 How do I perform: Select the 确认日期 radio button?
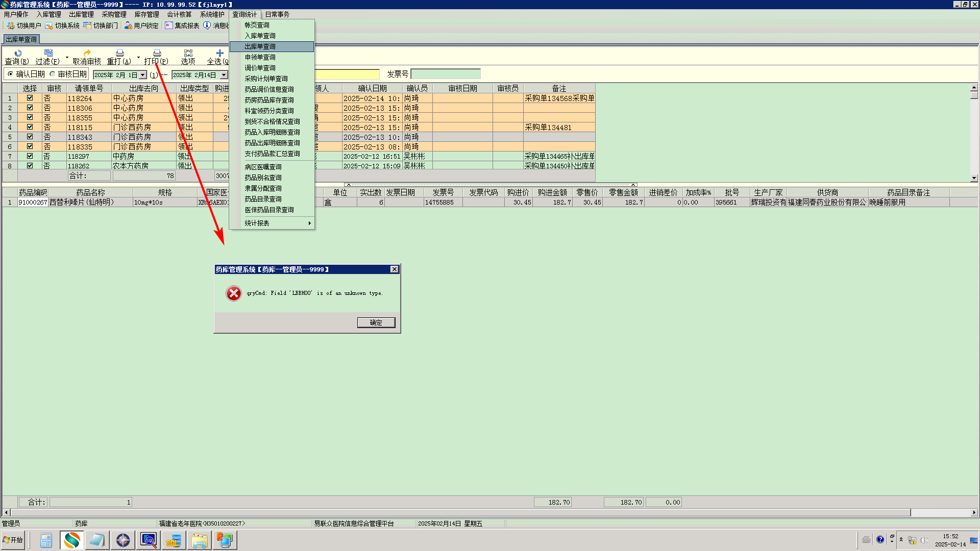tap(10, 74)
